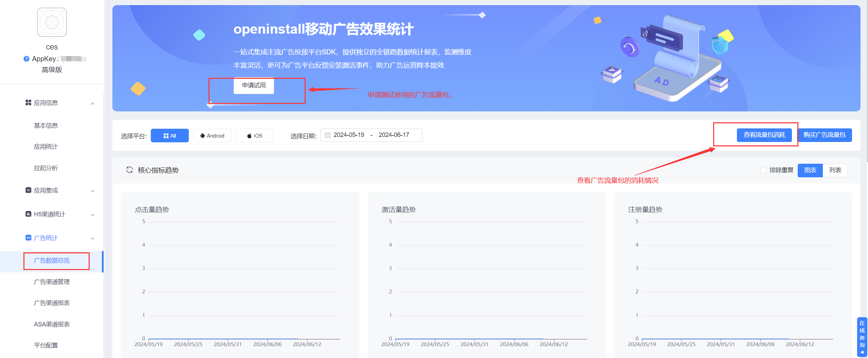
Task: Click the 查看流量包消耗 button
Action: (x=764, y=135)
